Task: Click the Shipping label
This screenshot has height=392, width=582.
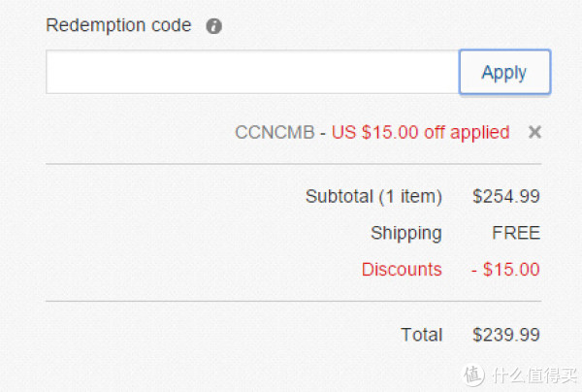Action: click(406, 234)
